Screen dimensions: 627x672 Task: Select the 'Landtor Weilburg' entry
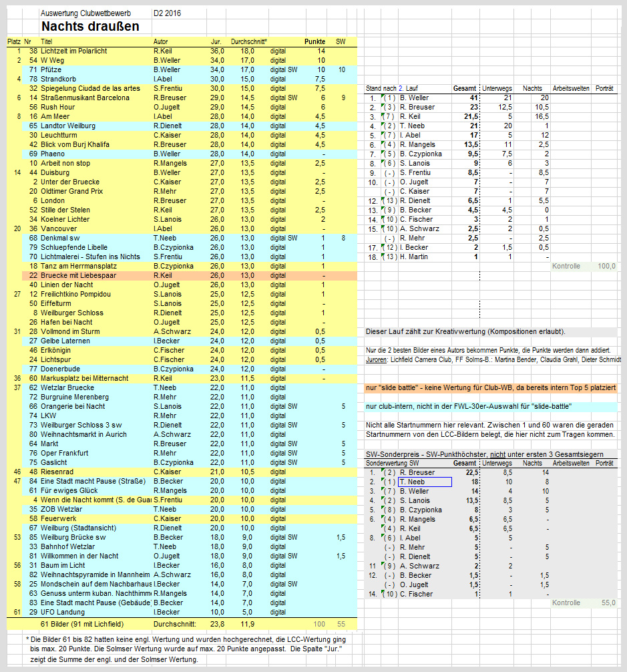[68, 126]
